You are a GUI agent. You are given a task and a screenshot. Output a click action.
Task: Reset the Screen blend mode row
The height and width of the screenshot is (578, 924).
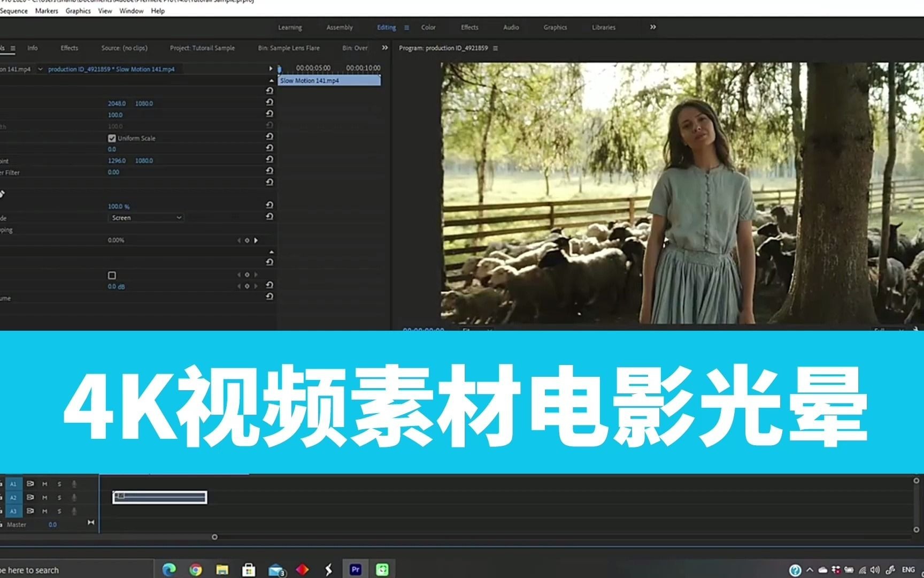point(269,217)
